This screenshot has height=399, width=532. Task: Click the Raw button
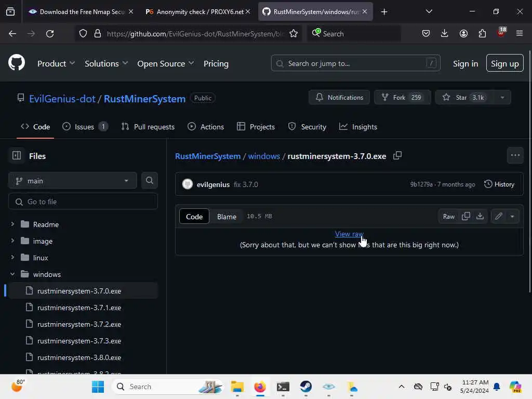(x=448, y=217)
